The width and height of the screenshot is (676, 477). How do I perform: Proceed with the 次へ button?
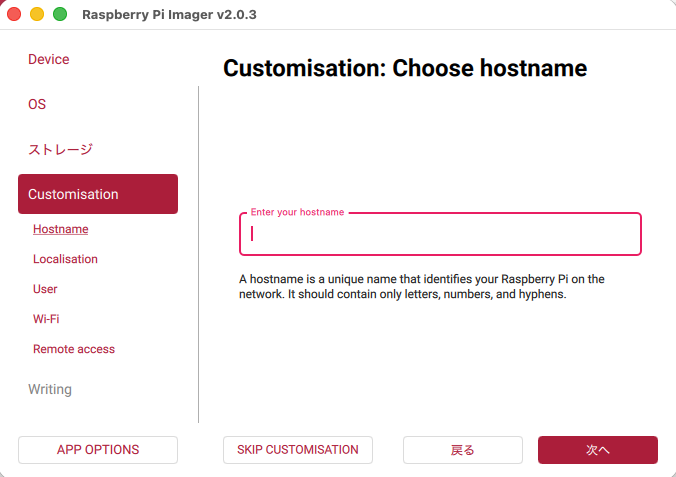(x=598, y=450)
